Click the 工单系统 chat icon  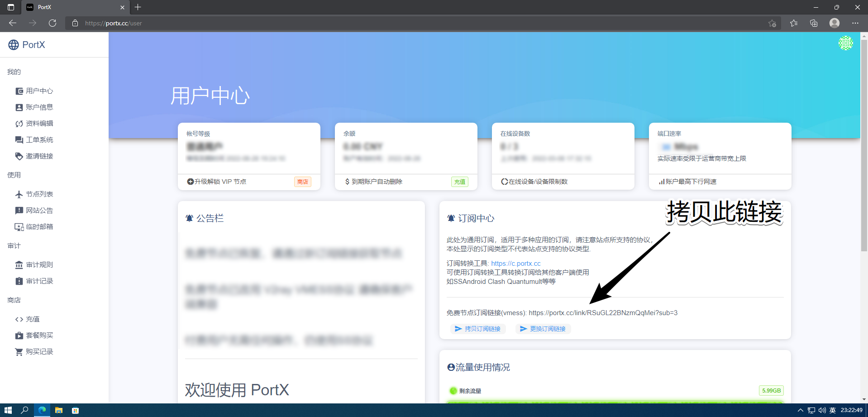(19, 140)
